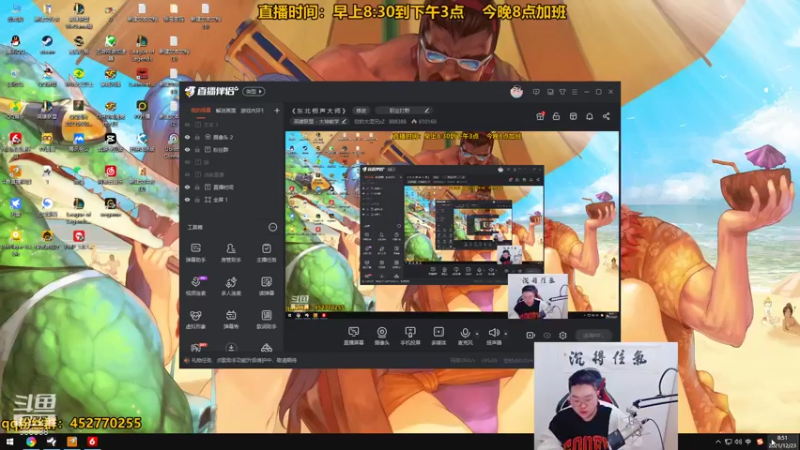Select the 全屏 1 layer row

pyautogui.click(x=231, y=199)
